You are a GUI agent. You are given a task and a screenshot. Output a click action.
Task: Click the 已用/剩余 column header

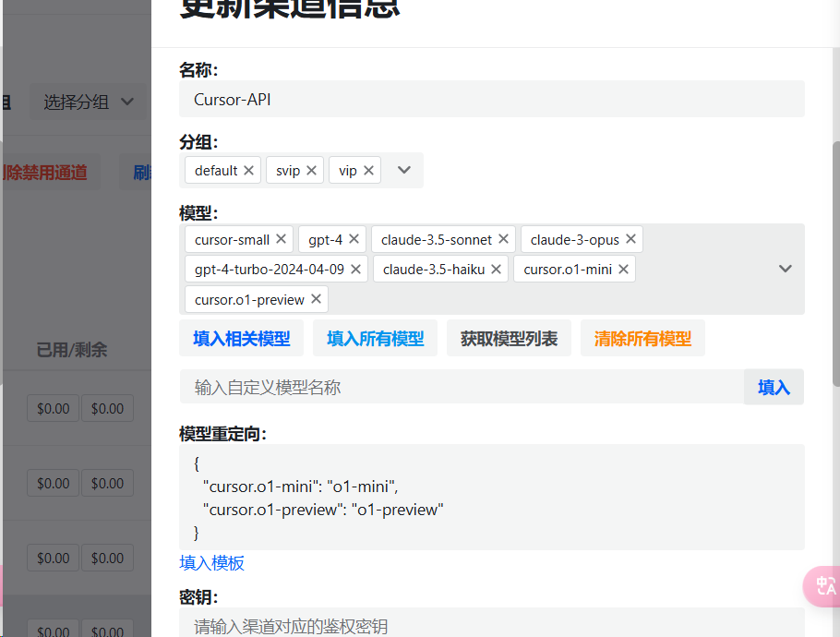pos(72,350)
